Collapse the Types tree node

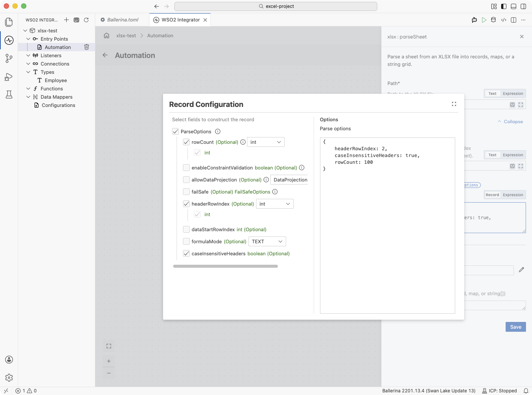28,72
